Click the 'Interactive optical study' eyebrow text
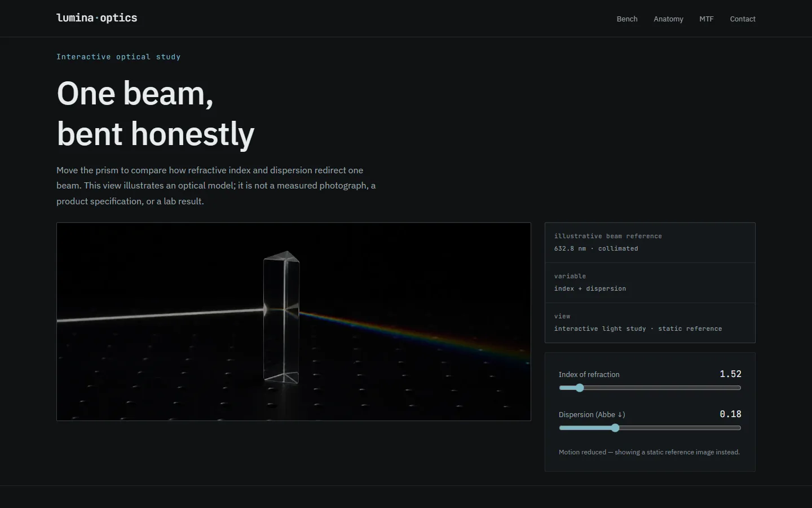Viewport: 812px width, 508px height. coord(118,57)
